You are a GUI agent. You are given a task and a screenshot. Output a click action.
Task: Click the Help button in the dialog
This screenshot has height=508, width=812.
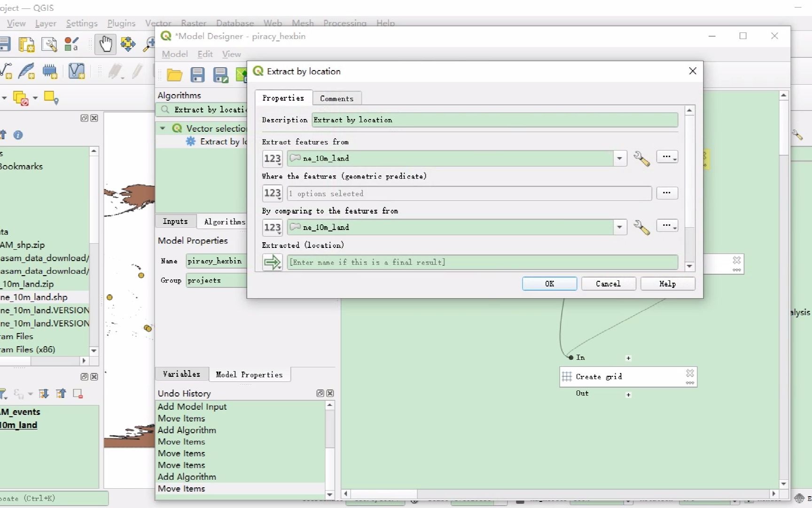(x=667, y=284)
